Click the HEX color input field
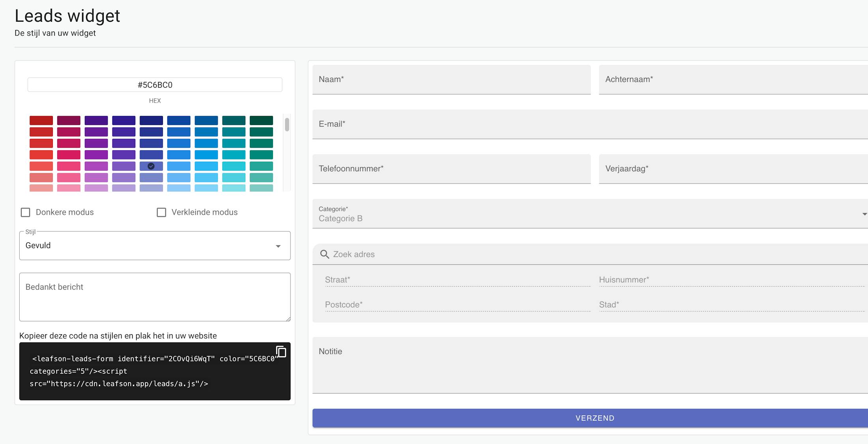Image resolution: width=868 pixels, height=444 pixels. point(155,85)
